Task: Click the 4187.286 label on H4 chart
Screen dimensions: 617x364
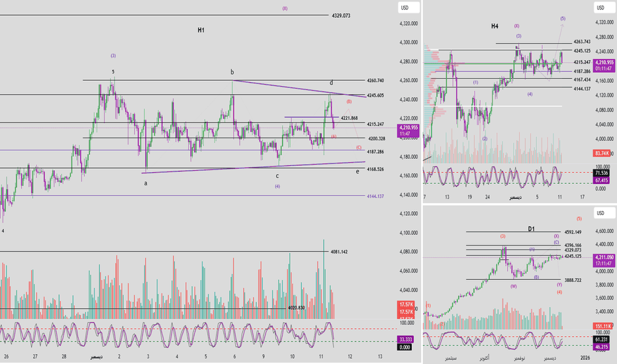Action: click(582, 71)
